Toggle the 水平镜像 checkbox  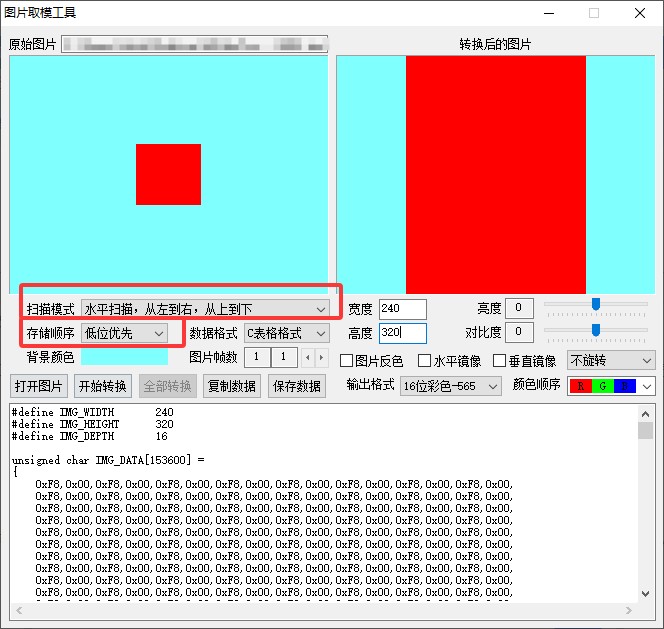424,361
